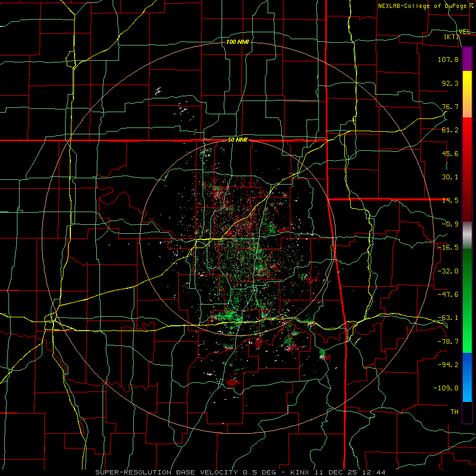476x476 pixels.
Task: Pick the gray near-zero segment of the color bar
Action: point(467,235)
